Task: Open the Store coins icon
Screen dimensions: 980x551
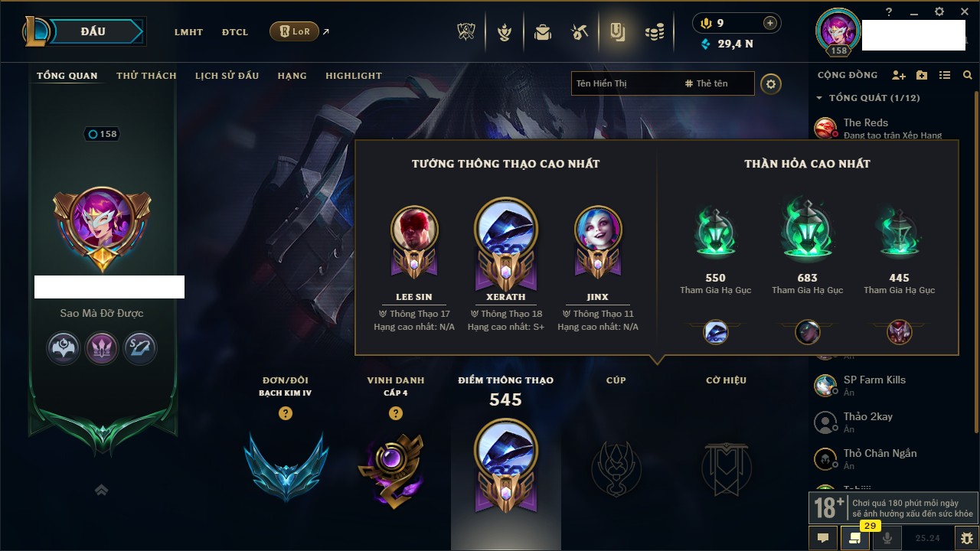Action: tap(654, 32)
